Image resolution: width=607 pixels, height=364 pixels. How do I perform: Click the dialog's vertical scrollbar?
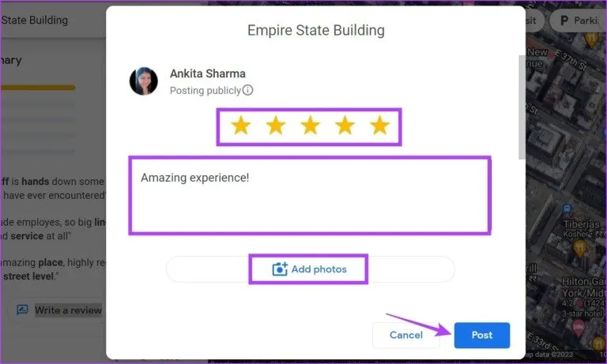(522, 107)
